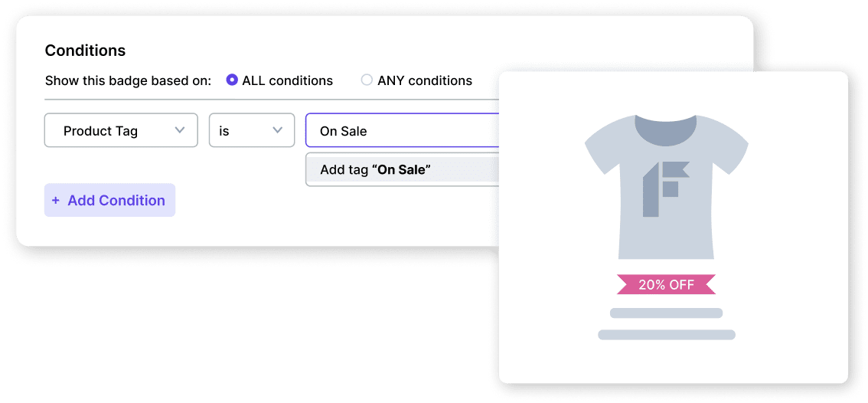Click the "ANY conditions" label text
The height and width of the screenshot is (403, 868).
425,80
